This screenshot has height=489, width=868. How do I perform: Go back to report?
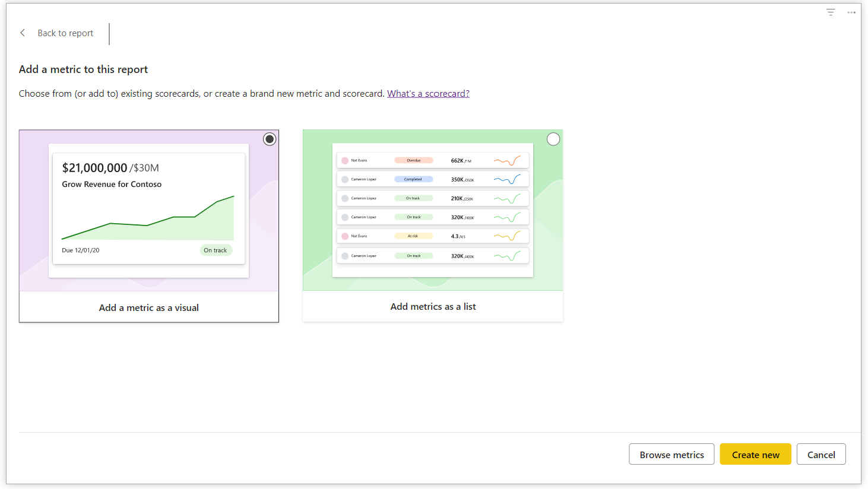[65, 33]
